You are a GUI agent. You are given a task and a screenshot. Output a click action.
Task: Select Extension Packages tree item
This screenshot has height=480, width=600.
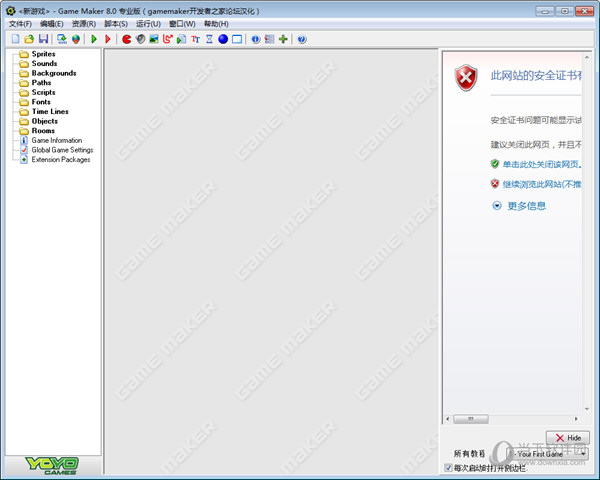61,160
